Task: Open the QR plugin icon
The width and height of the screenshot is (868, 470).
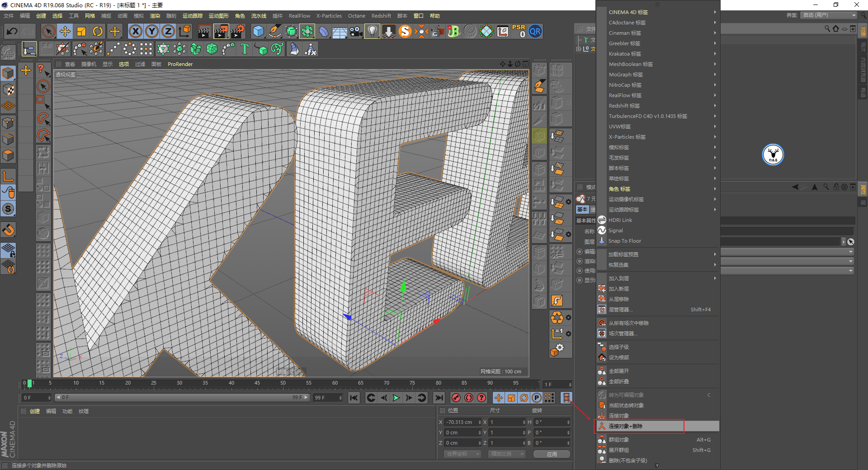Action: tap(535, 31)
